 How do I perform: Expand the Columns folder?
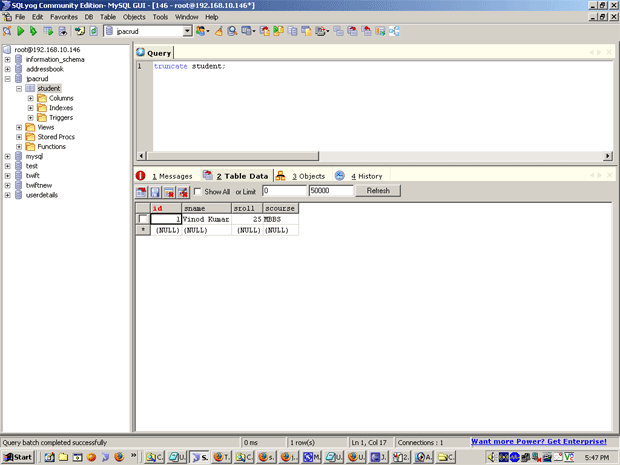30,98
